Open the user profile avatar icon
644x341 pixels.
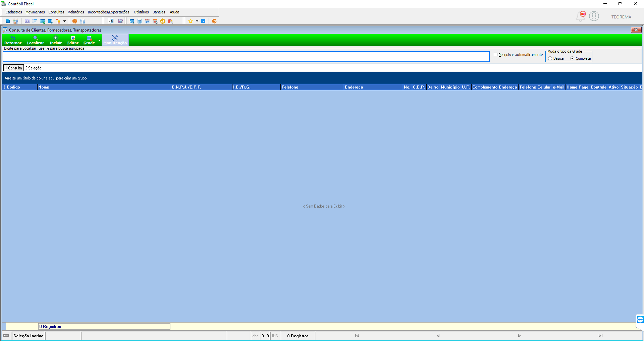(x=594, y=16)
